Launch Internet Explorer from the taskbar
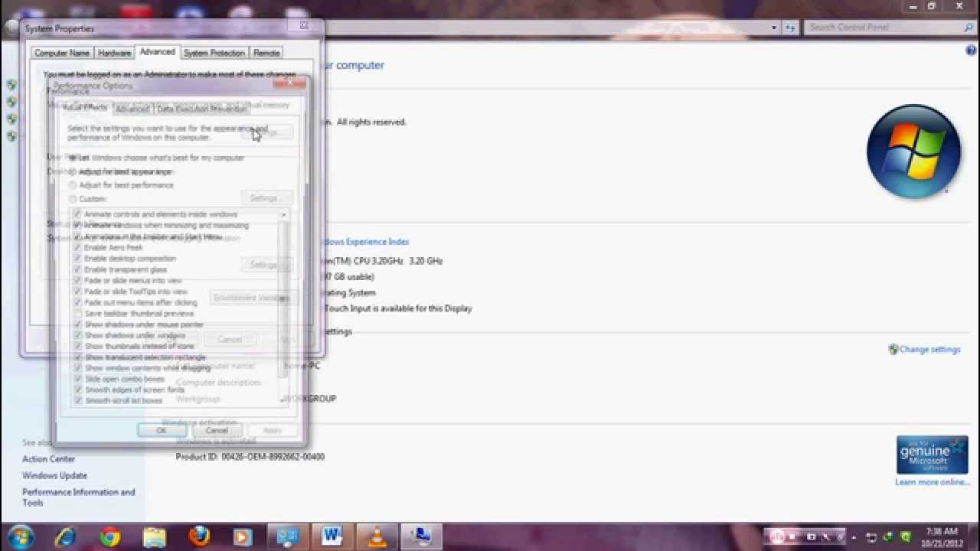The width and height of the screenshot is (980, 551). click(66, 537)
